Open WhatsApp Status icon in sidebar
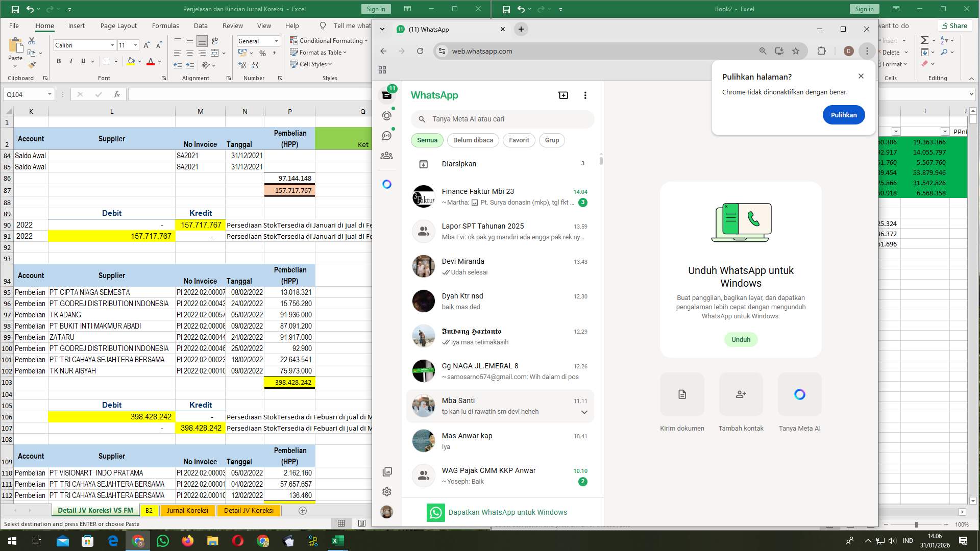The height and width of the screenshot is (551, 980). point(387,116)
